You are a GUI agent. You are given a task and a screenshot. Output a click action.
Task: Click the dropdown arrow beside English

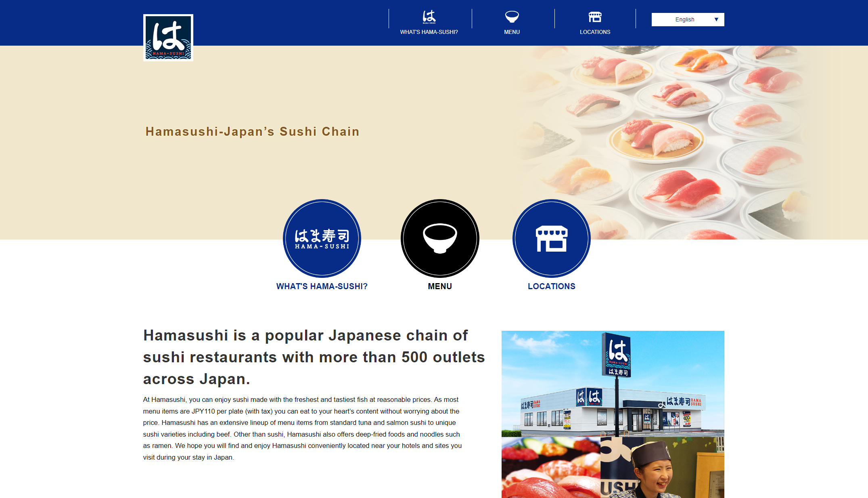[x=716, y=19]
